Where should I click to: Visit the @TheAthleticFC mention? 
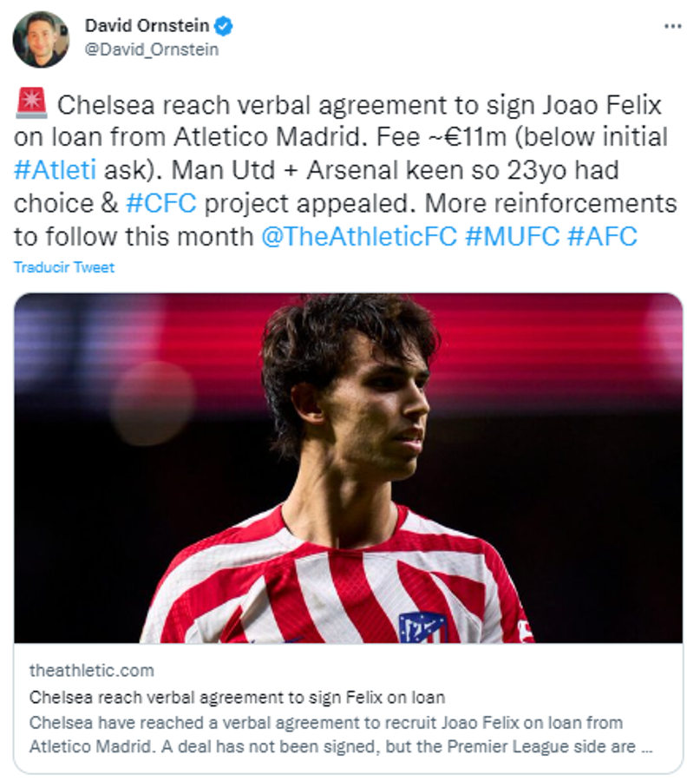tap(358, 237)
